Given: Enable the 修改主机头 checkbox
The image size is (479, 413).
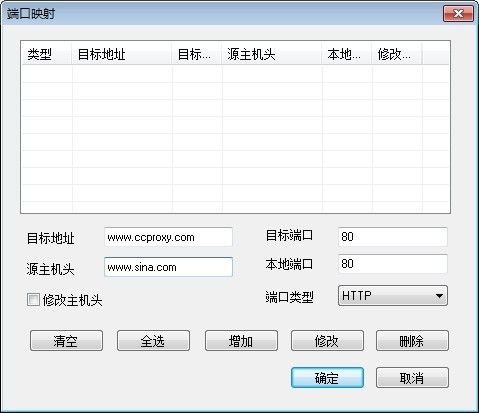Looking at the screenshot, I should 33,299.
